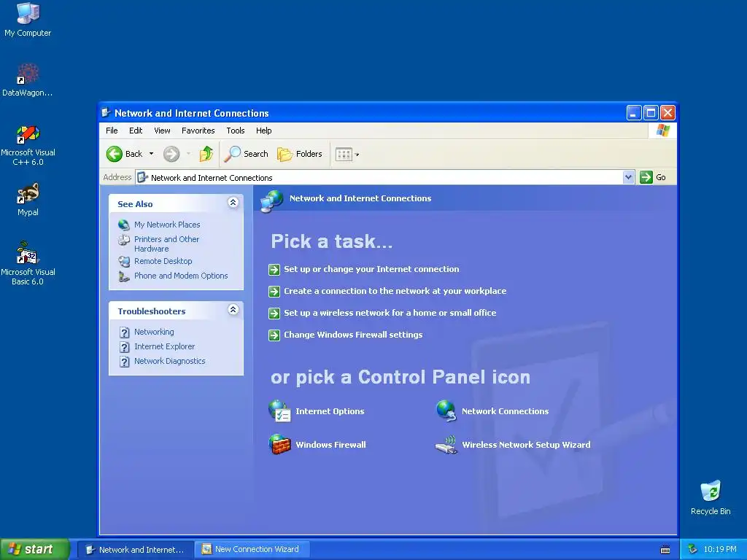The image size is (747, 560).
Task: Click arrow icon for Internet connection setup
Action: point(274,270)
